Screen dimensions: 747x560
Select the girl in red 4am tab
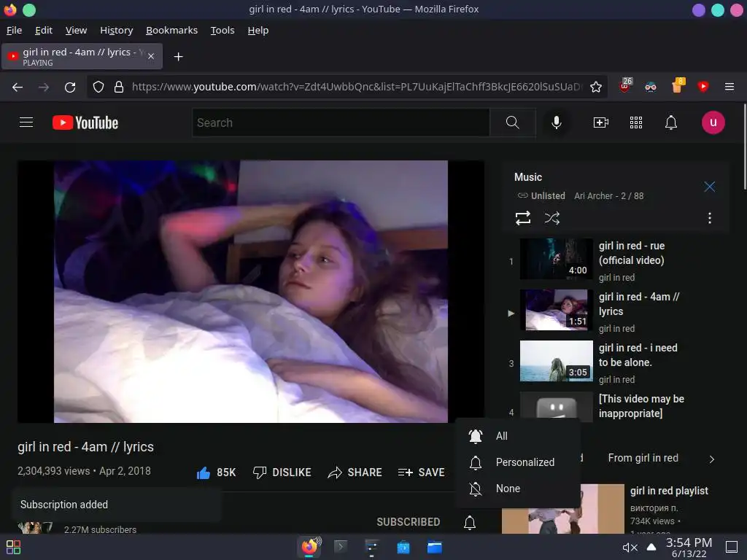pyautogui.click(x=82, y=56)
